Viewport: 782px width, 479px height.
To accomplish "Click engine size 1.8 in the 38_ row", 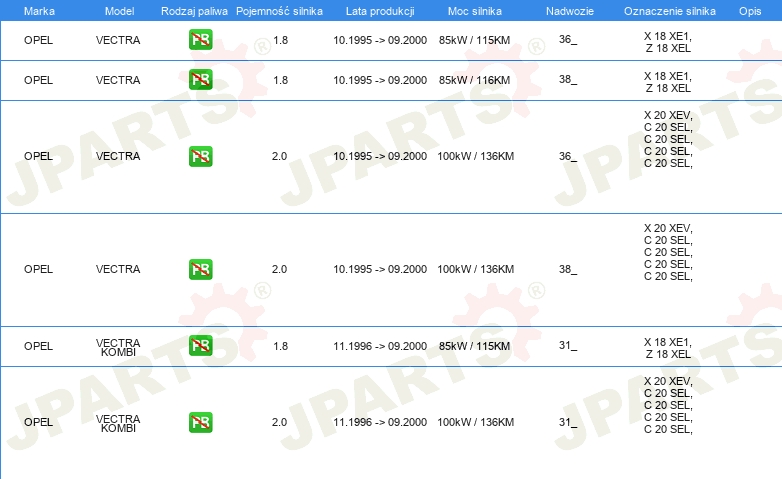I will tap(280, 80).
